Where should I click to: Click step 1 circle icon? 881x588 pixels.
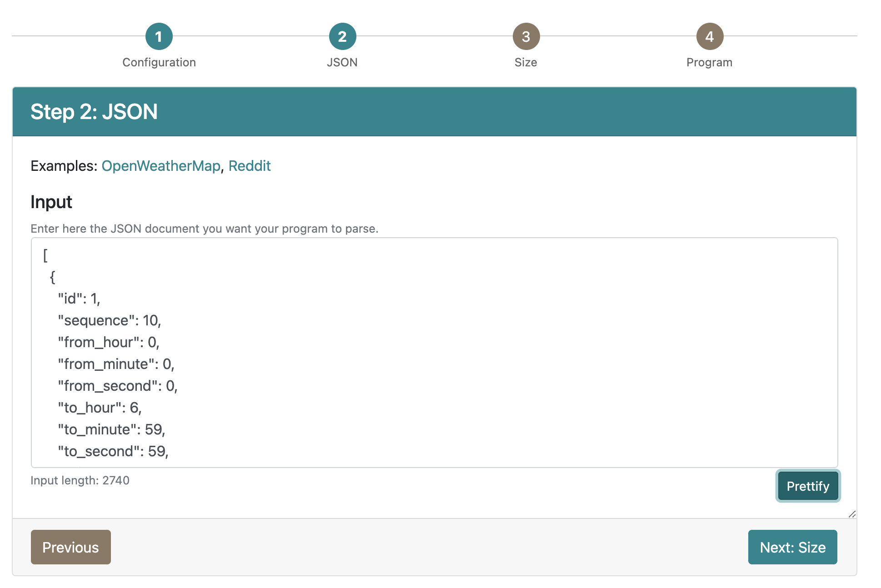(x=159, y=36)
